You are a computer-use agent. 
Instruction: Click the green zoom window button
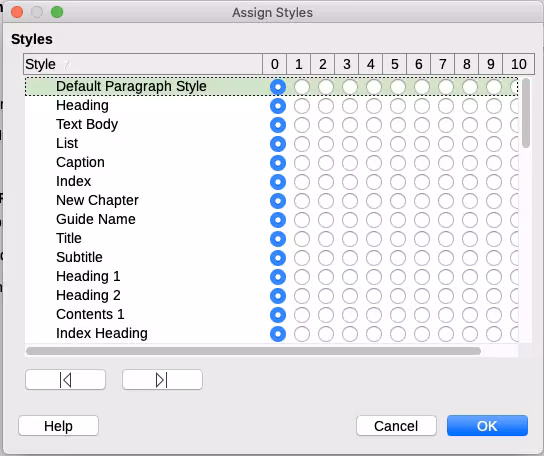click(57, 12)
